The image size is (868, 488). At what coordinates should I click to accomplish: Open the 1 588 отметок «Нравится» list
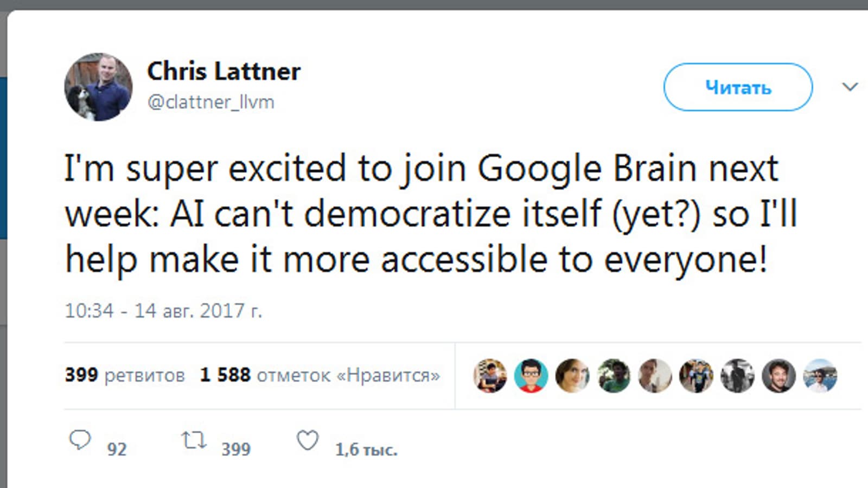pos(320,375)
